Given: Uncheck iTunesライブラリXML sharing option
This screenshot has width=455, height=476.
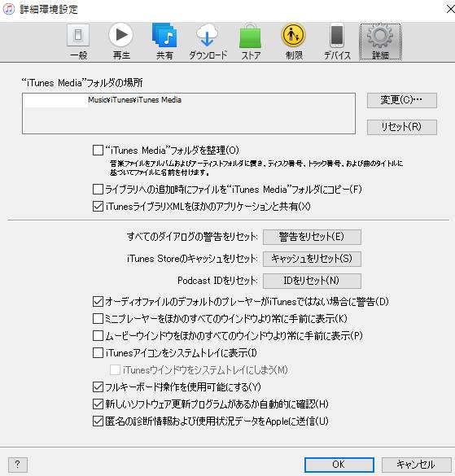Looking at the screenshot, I should click(98, 207).
